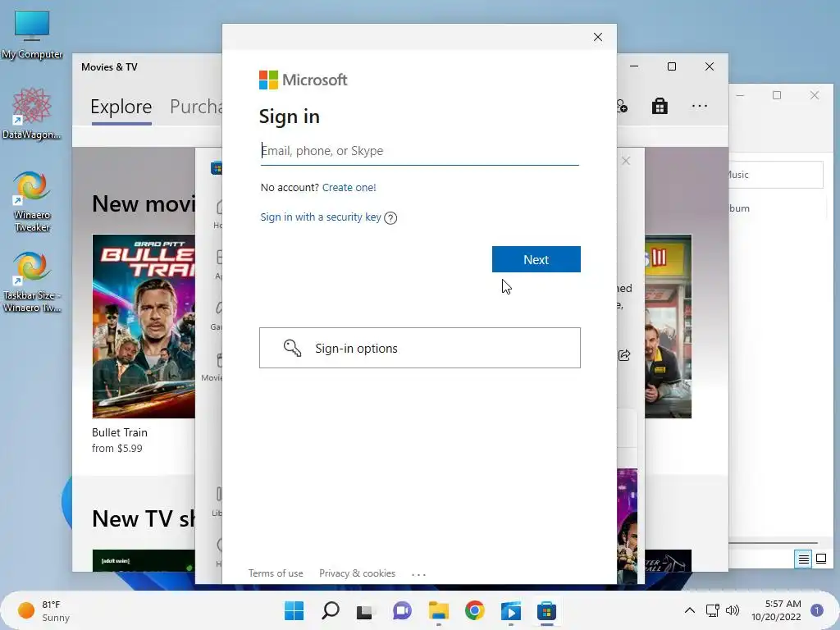840x630 pixels.
Task: Open Task View on the taskbar
Action: (366, 610)
